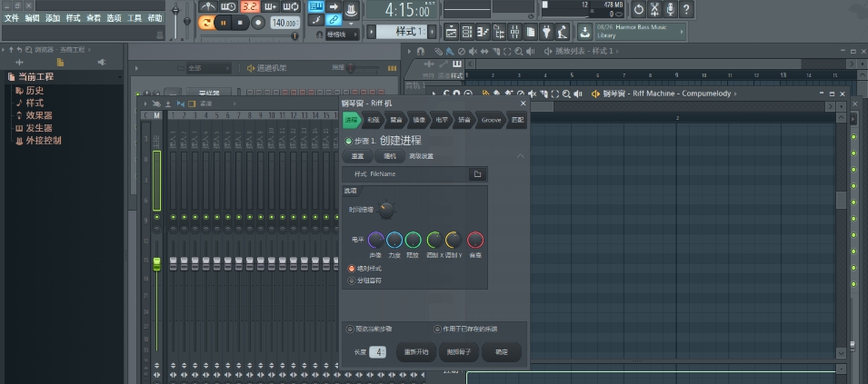Viewport: 868px width, 384px height.
Task: Click the undo history circular arrow icon
Action: pyautogui.click(x=638, y=9)
